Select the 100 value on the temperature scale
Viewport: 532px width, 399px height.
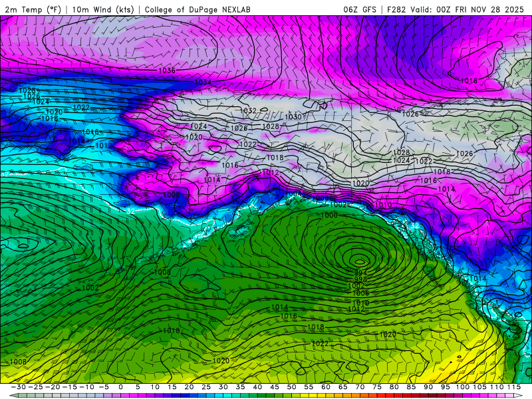point(462,387)
